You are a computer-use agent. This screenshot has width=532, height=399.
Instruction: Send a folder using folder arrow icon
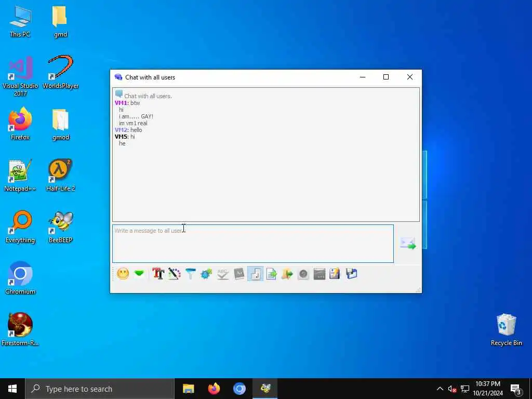tap(287, 273)
